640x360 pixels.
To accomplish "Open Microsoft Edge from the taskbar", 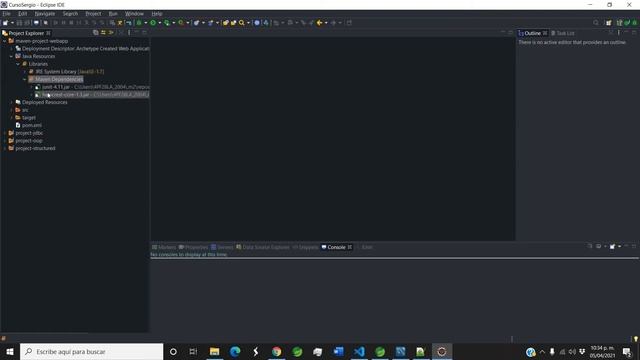I will [235, 351].
